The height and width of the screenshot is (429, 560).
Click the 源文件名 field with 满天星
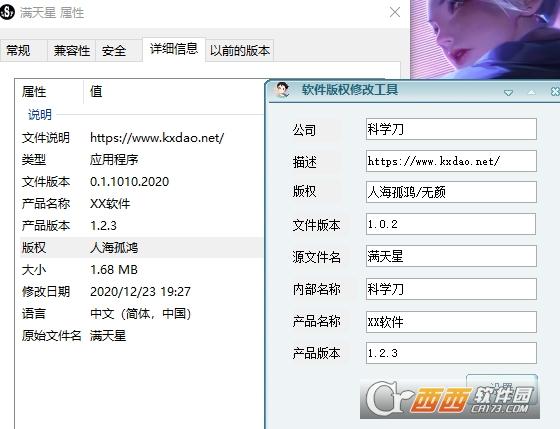[x=451, y=256]
